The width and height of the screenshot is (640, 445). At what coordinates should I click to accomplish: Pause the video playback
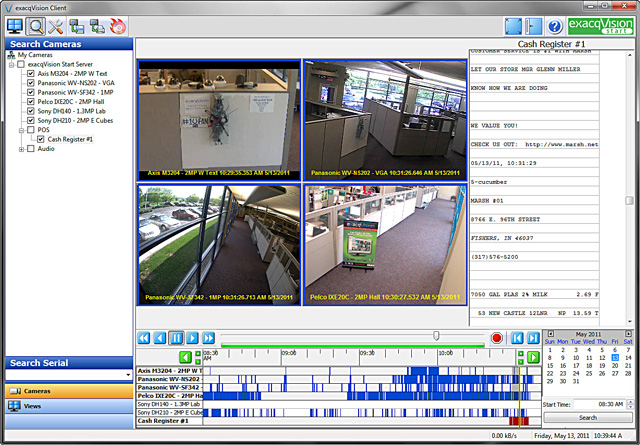pos(176,338)
